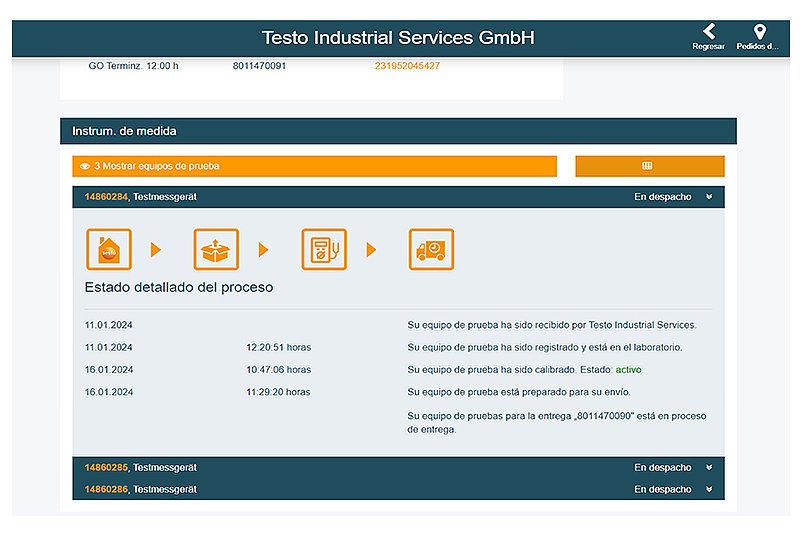802x536 pixels.
Task: Select the calibration instrument stage icon
Action: pyautogui.click(x=324, y=249)
